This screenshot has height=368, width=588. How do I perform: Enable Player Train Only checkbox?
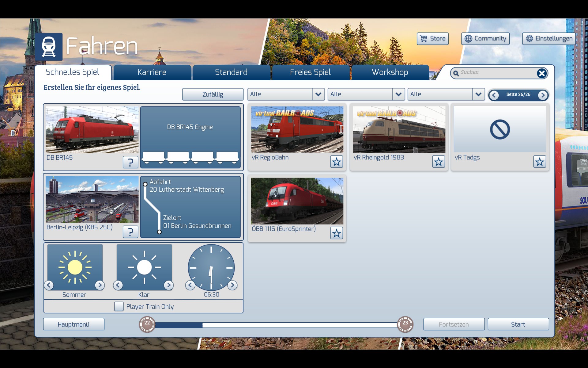point(119,306)
